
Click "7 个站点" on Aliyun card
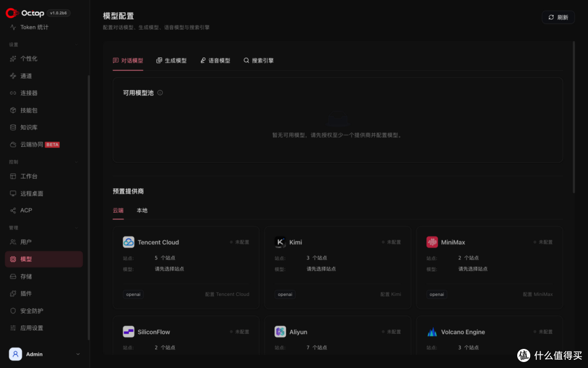point(316,348)
